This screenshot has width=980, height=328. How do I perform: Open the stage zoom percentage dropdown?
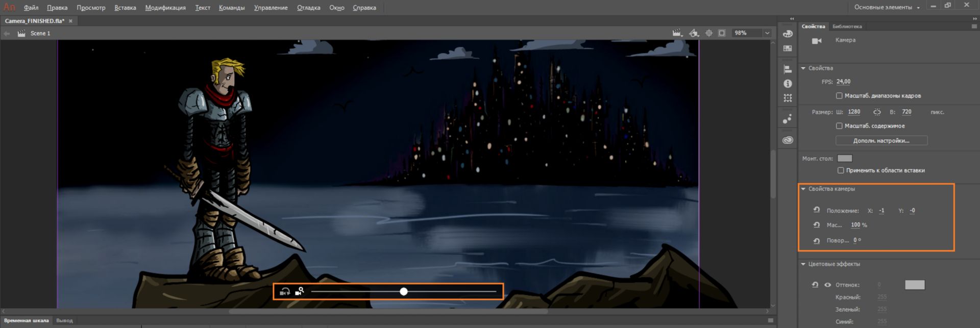(767, 33)
